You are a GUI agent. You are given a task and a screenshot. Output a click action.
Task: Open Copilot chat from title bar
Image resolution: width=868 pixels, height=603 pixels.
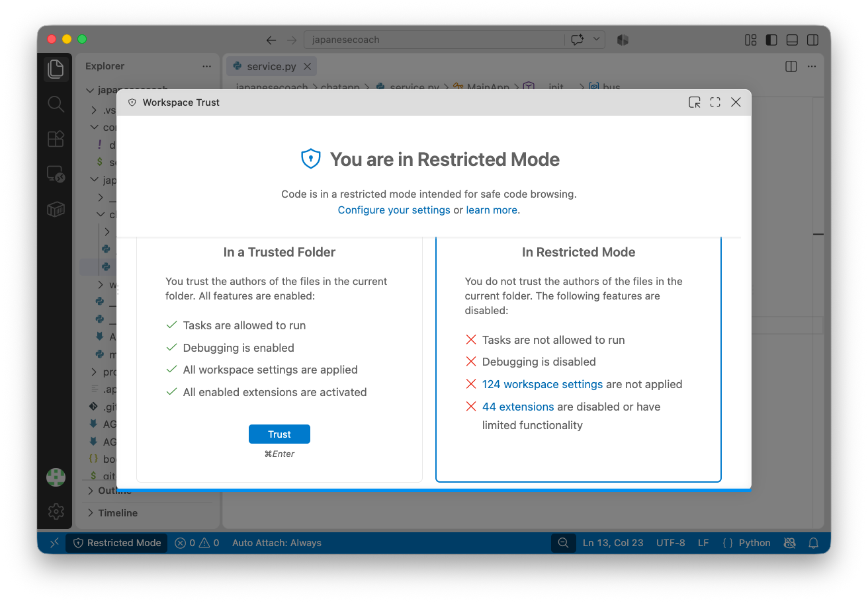point(578,40)
